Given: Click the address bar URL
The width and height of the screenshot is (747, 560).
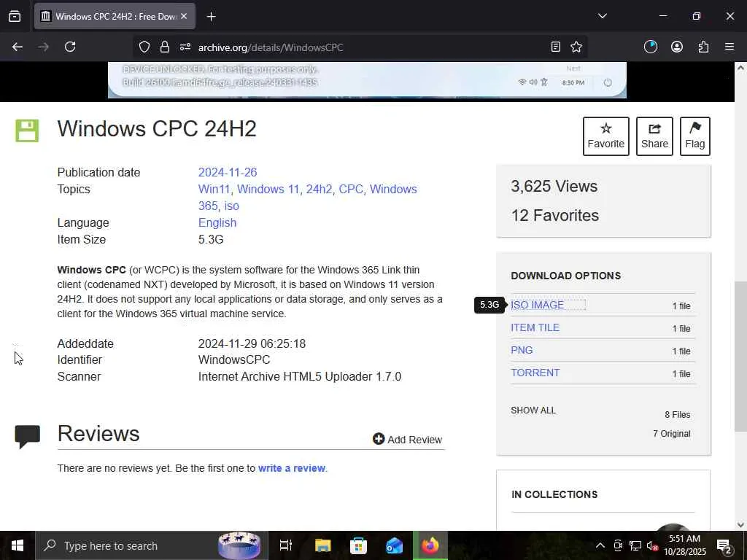Looking at the screenshot, I should pyautogui.click(x=271, y=47).
